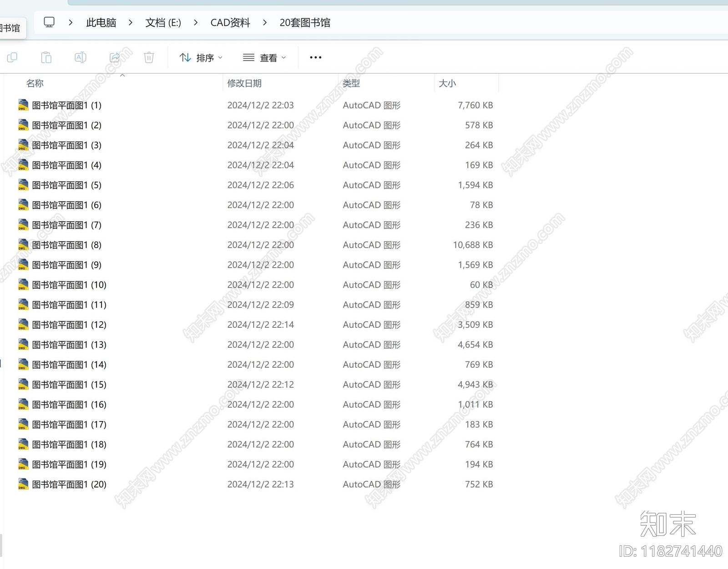
Task: Click DWG icon of 图书馆平面图1 (9)
Action: pyautogui.click(x=23, y=265)
